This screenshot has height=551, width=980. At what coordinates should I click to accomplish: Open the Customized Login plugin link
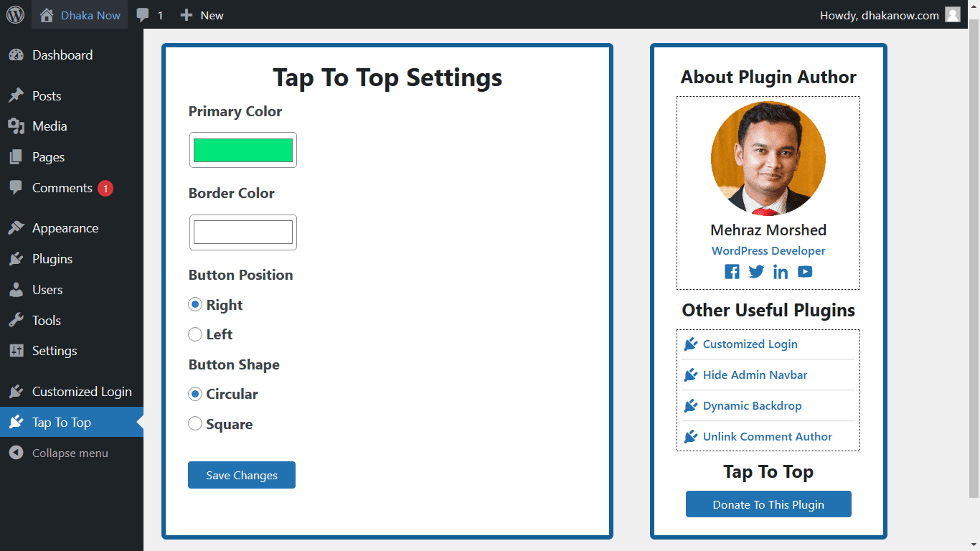tap(750, 344)
